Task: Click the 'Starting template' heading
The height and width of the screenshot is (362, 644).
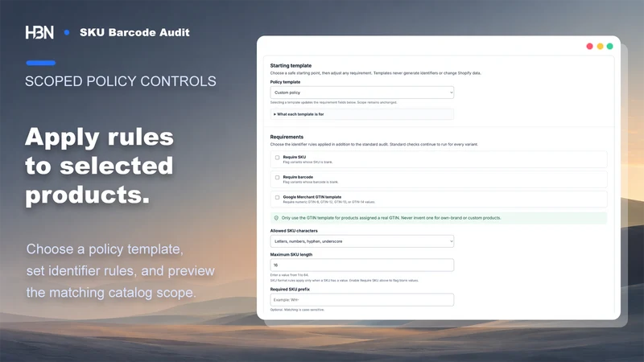Action: 291,66
